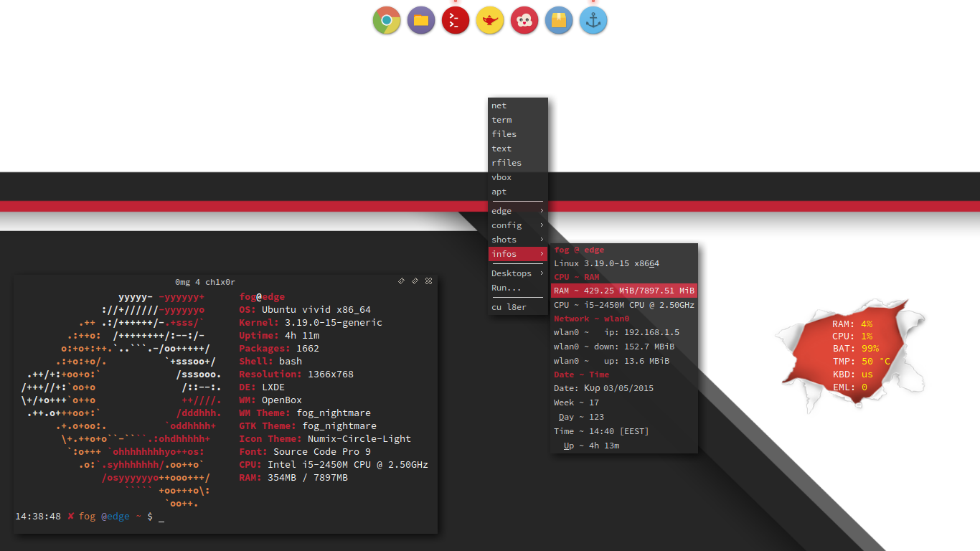The height and width of the screenshot is (551, 980).
Task: Click the yellow genie lamp dock icon
Action: click(490, 20)
